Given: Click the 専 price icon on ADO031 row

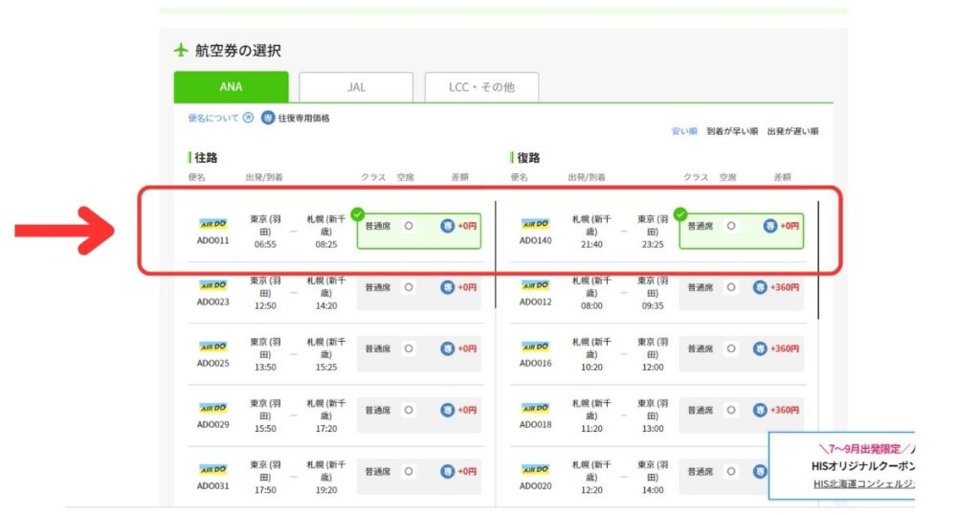Looking at the screenshot, I should coord(447,471).
